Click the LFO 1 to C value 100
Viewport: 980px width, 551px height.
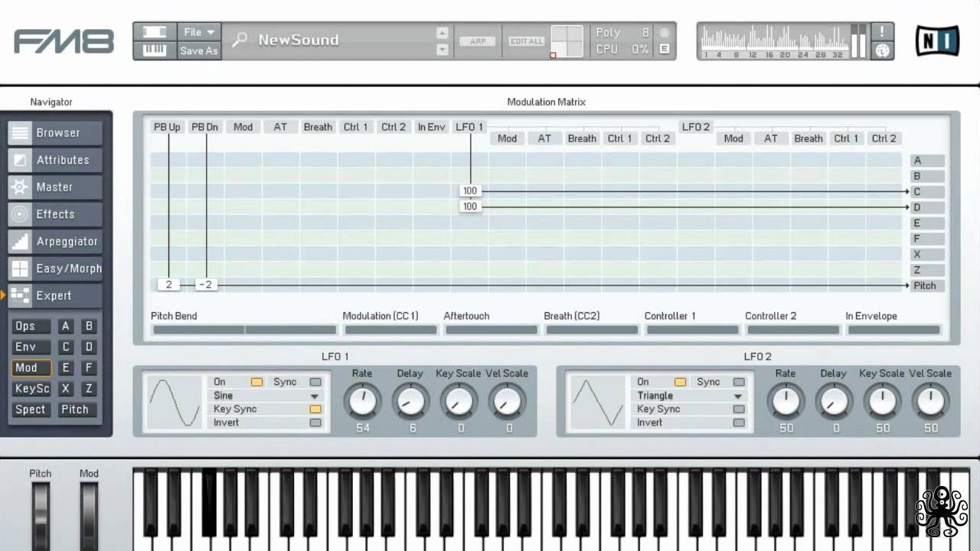470,191
